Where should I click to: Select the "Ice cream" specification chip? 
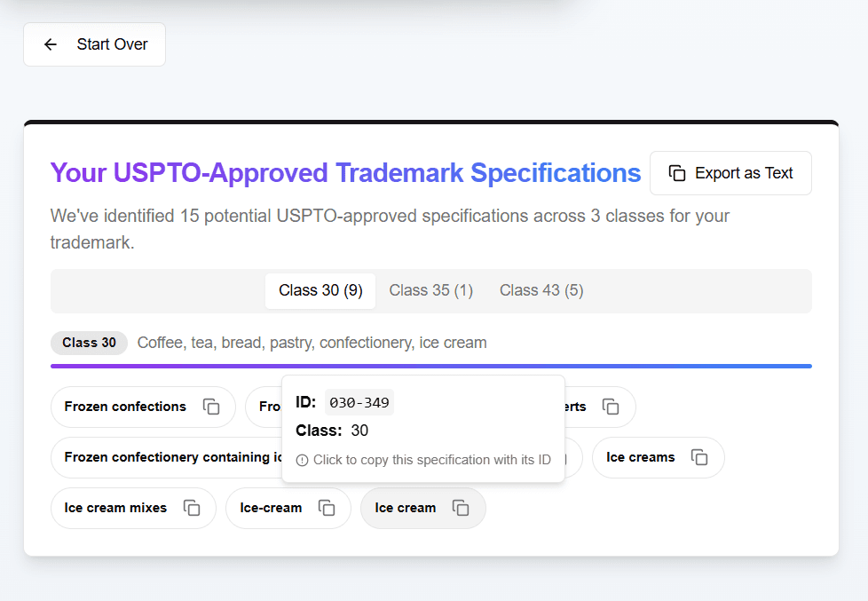(x=405, y=507)
